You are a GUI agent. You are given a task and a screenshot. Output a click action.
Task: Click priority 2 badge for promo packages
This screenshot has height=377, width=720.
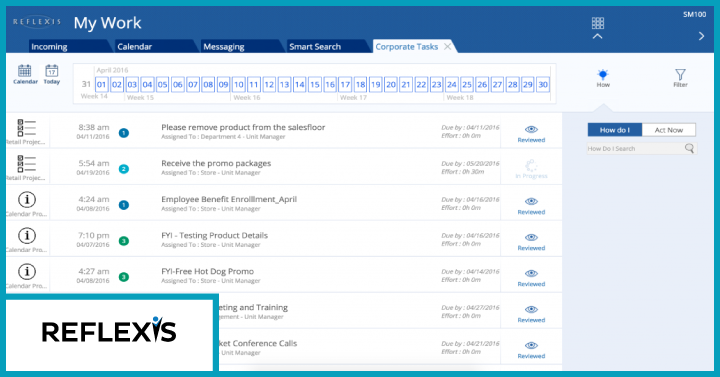click(x=124, y=169)
